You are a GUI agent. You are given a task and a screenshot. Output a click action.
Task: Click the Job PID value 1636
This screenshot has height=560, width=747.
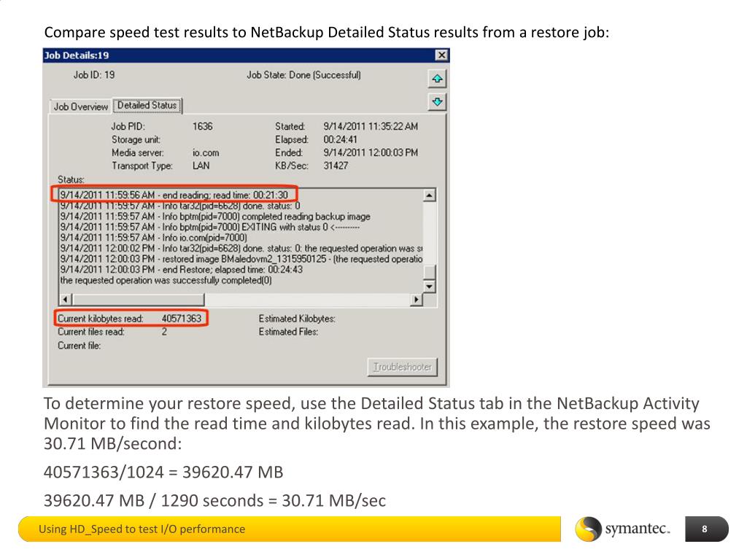pos(203,126)
